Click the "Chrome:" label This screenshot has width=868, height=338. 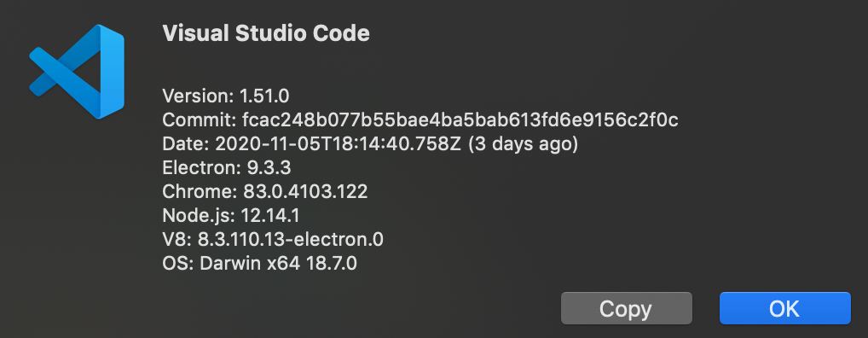click(200, 192)
